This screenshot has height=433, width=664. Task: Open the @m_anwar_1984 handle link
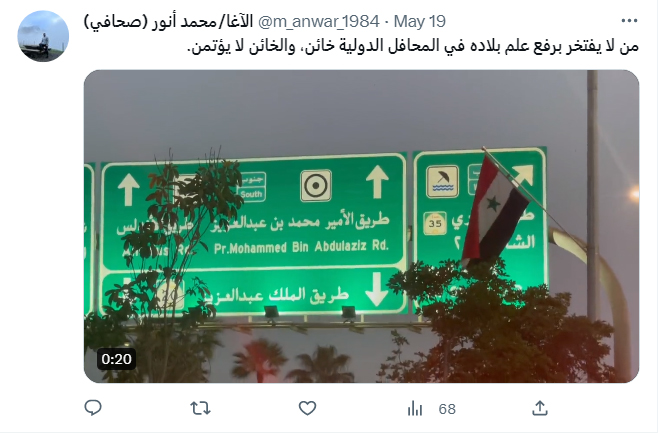[x=318, y=21]
